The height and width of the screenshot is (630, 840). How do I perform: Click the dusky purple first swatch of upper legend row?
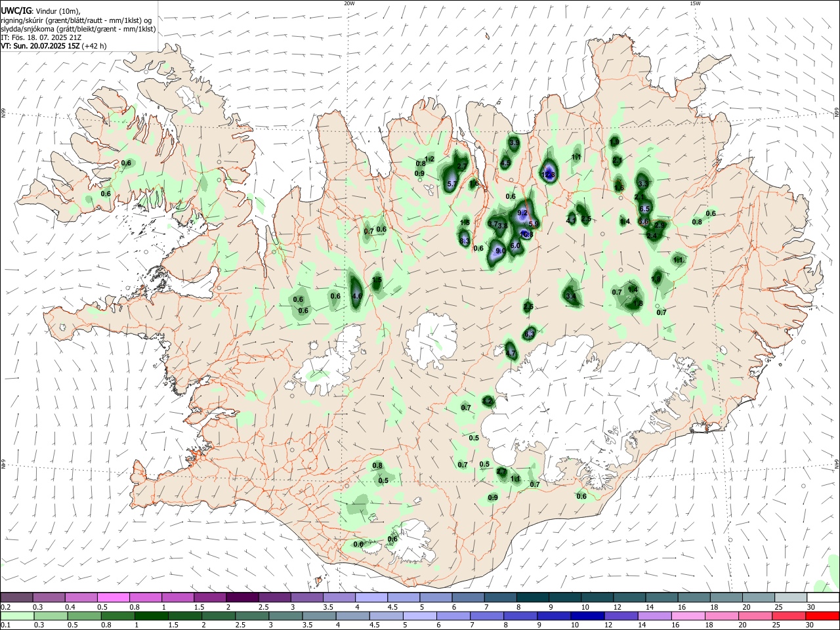click(16, 597)
